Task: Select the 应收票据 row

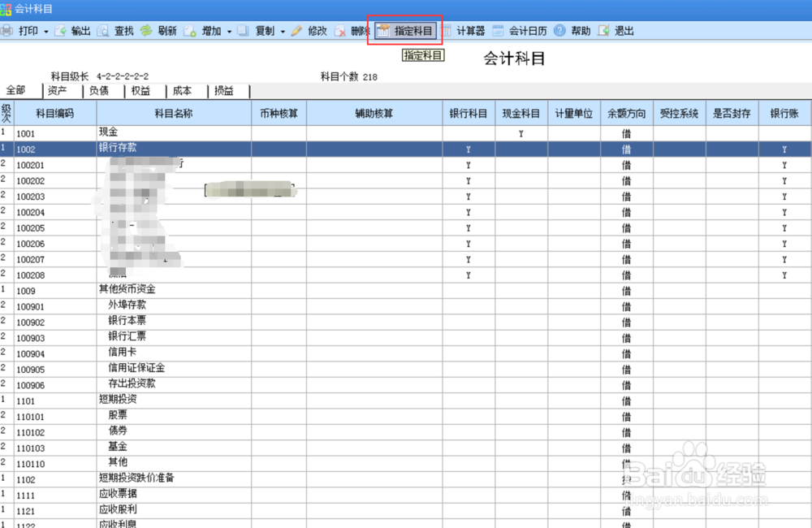Action: pos(405,495)
